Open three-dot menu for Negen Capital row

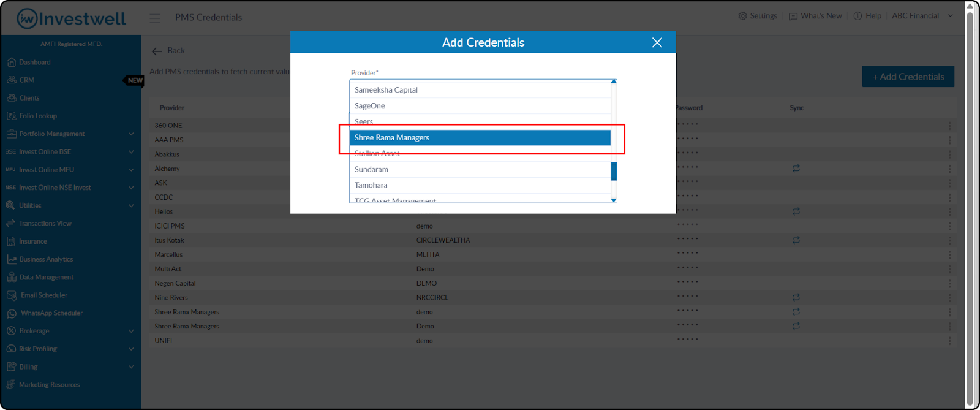click(950, 284)
